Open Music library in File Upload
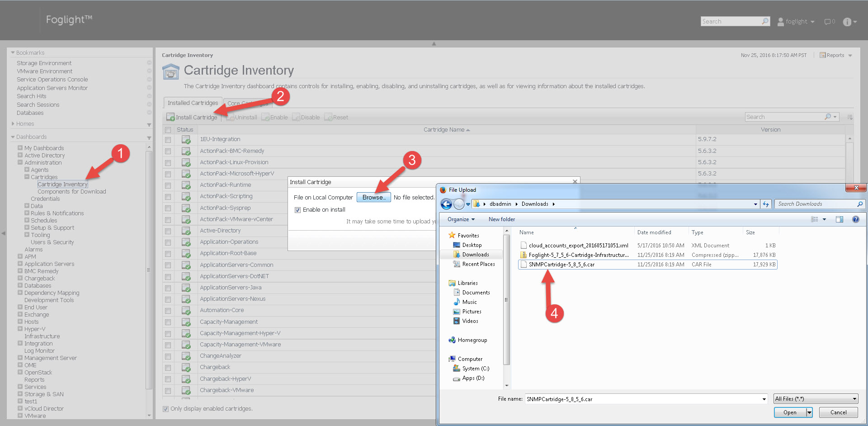868x426 pixels. [469, 302]
